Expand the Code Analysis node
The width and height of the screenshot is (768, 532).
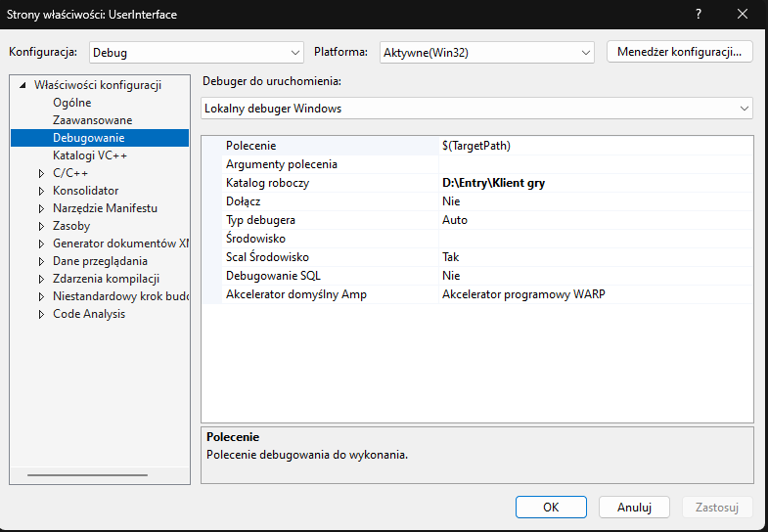[x=41, y=314]
